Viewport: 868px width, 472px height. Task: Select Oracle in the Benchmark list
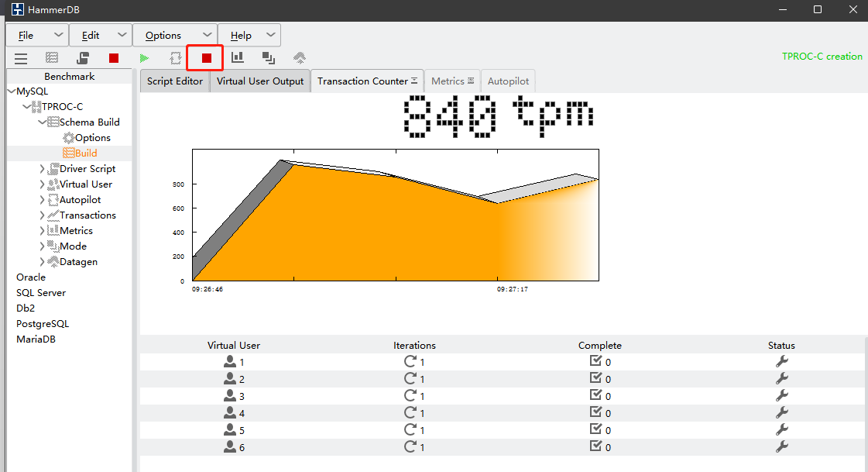click(31, 277)
